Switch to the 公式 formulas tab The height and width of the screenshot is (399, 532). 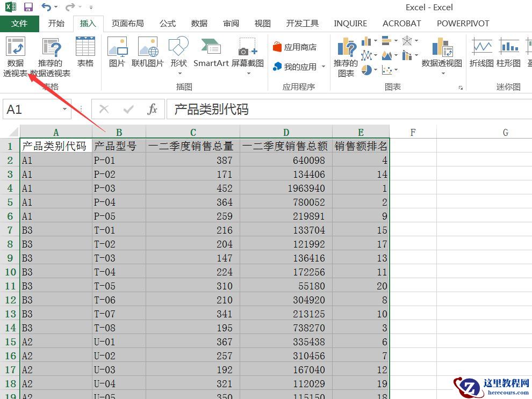167,24
